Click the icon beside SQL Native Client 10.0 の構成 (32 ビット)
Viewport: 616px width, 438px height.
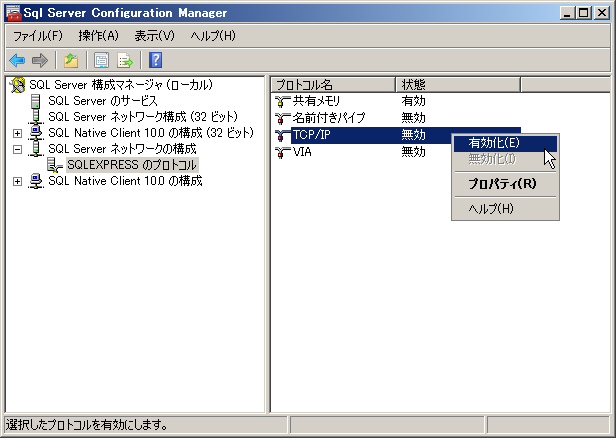pos(36,133)
